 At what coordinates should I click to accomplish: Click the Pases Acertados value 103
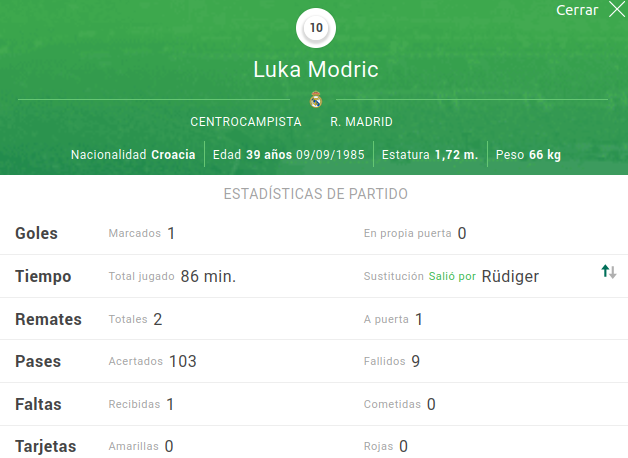pyautogui.click(x=183, y=361)
